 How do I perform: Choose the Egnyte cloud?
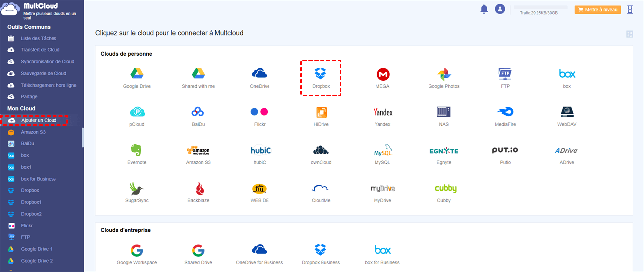point(444,154)
